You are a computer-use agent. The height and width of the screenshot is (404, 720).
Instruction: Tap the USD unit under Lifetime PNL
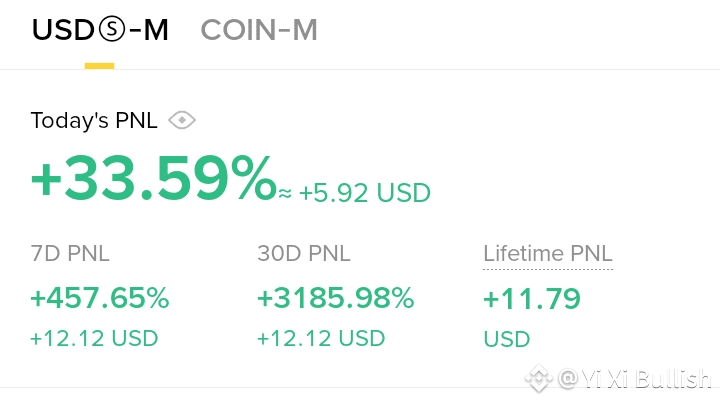507,339
